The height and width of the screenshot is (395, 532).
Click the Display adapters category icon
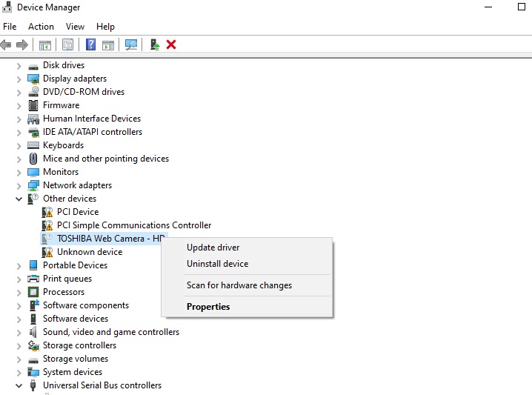[x=33, y=79]
